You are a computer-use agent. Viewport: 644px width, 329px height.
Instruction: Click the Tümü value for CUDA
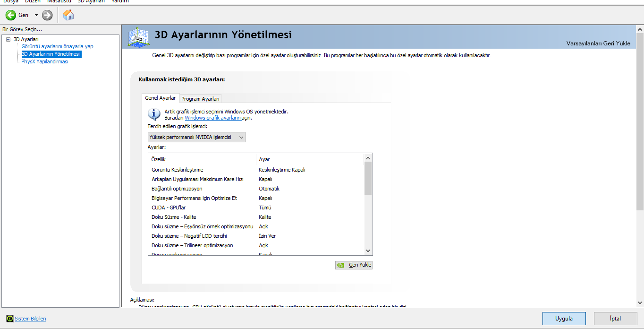click(265, 208)
